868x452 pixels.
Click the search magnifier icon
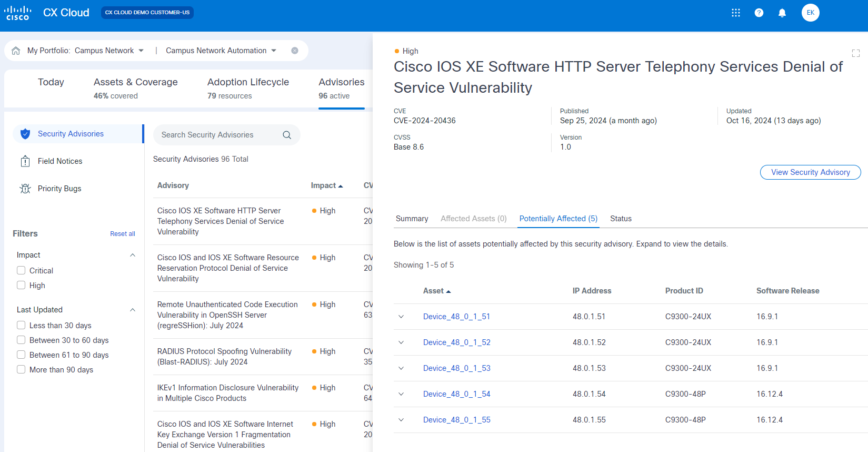click(287, 135)
